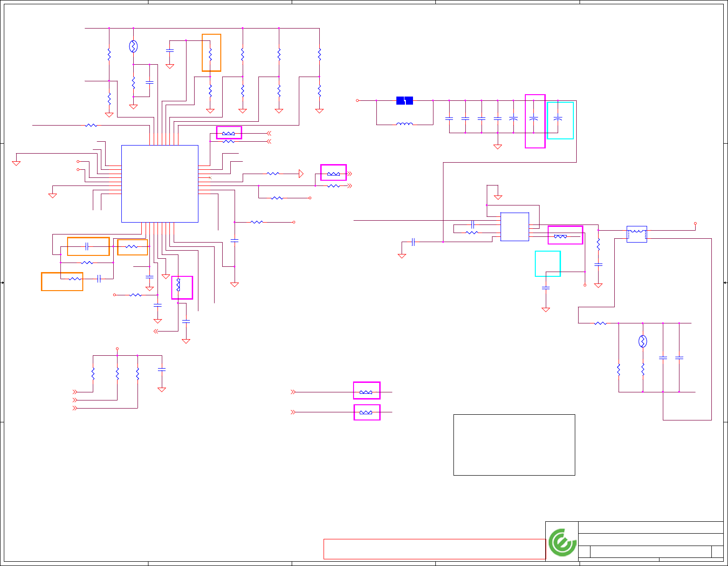The width and height of the screenshot is (728, 566).
Task: Click the solid blue filled component symbol
Action: click(x=404, y=100)
